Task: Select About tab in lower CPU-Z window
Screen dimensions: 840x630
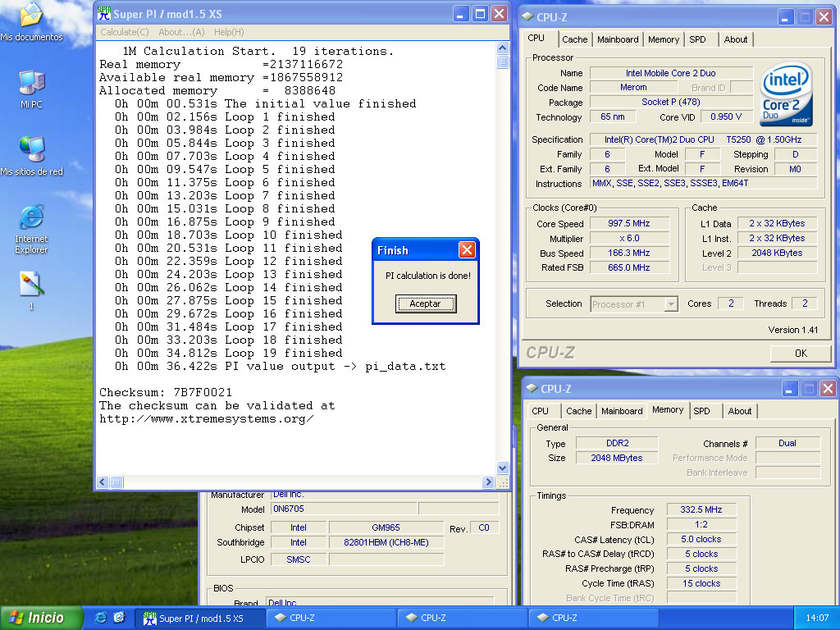Action: tap(740, 411)
